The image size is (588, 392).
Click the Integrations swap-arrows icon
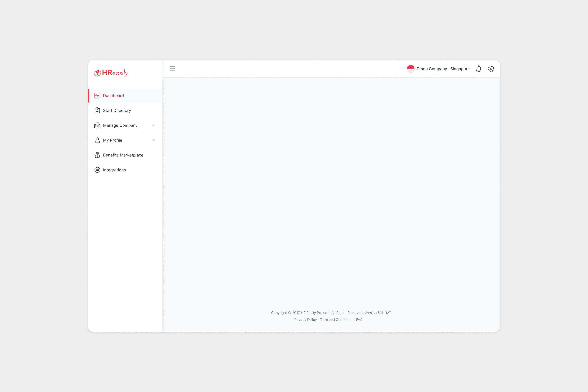(97, 170)
